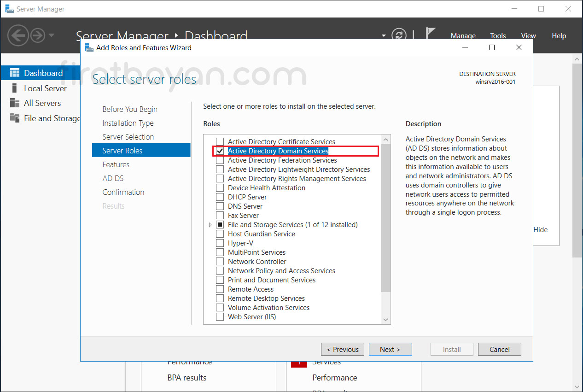The image size is (583, 392).
Task: Check Active Directory Rights Management Services
Action: (x=220, y=179)
